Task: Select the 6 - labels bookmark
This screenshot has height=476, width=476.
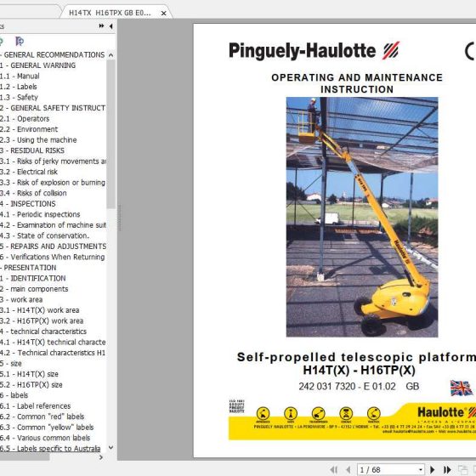Action: [x=14, y=395]
